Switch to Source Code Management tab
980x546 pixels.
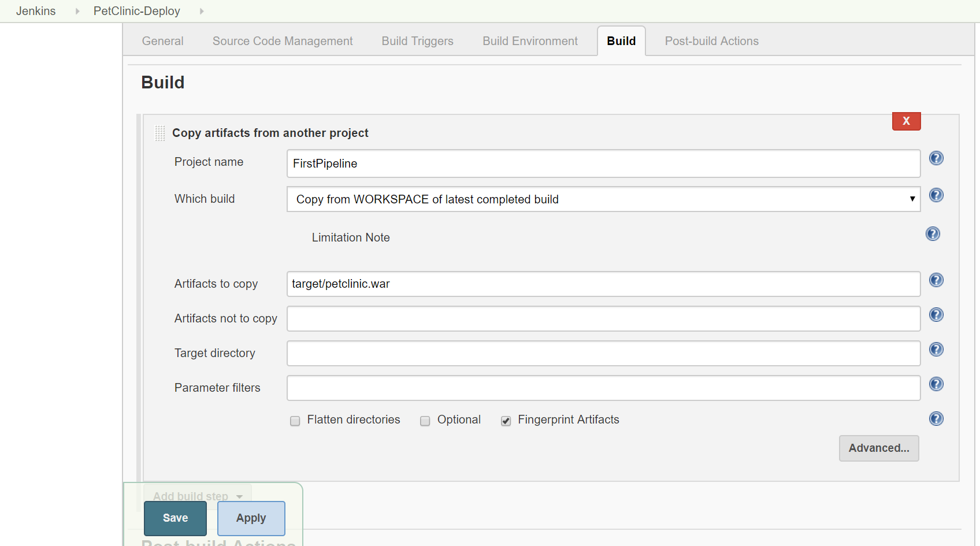(283, 41)
